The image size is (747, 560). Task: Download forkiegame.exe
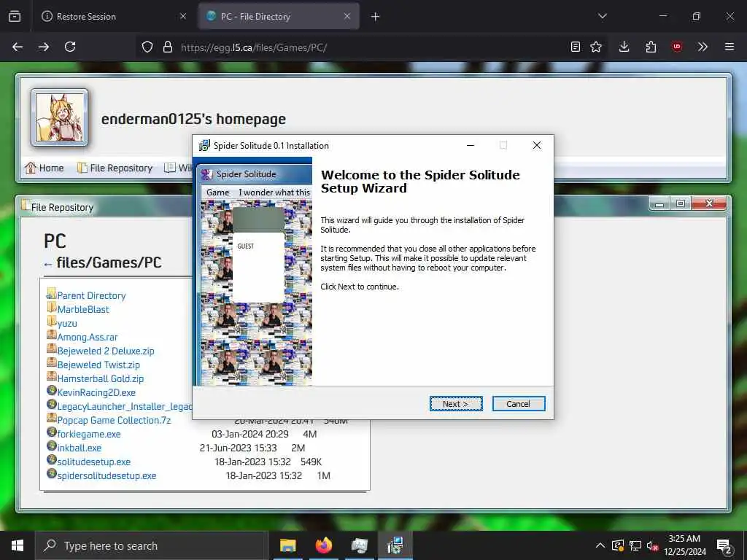pyautogui.click(x=88, y=434)
